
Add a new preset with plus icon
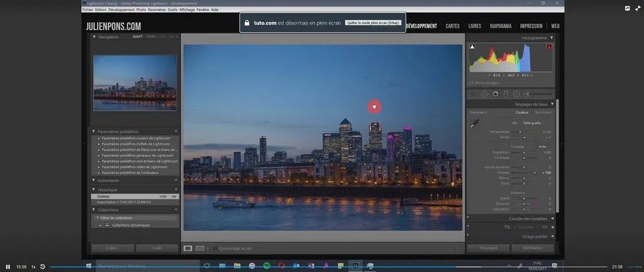176,131
